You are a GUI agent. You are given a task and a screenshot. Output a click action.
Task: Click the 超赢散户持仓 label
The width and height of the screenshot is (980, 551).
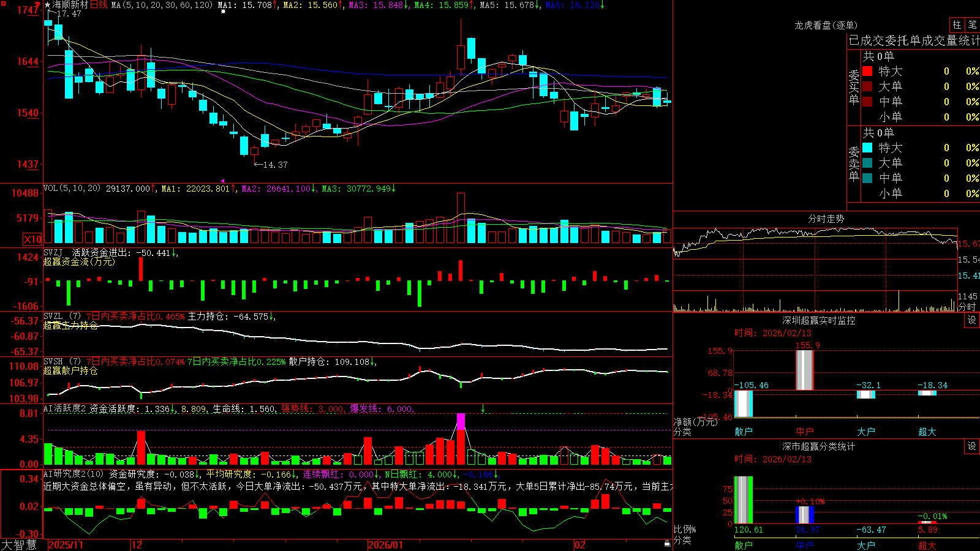pos(70,370)
